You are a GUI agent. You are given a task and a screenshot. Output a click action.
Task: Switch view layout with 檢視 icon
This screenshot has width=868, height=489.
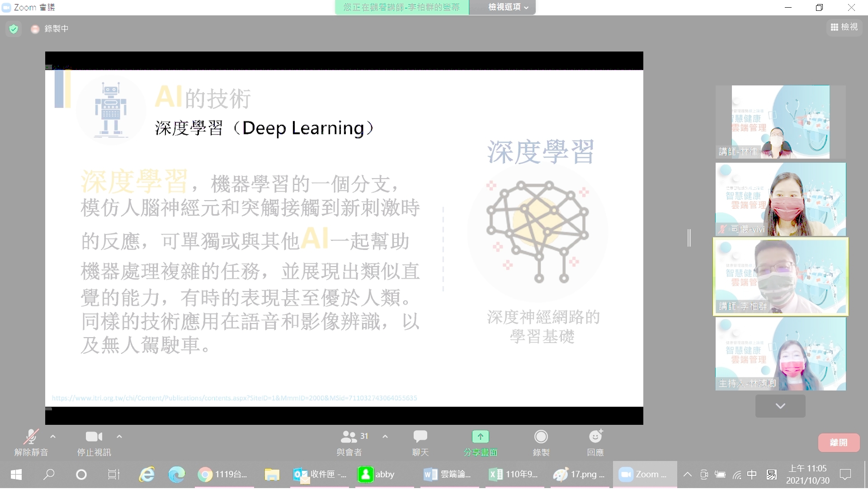[844, 27]
